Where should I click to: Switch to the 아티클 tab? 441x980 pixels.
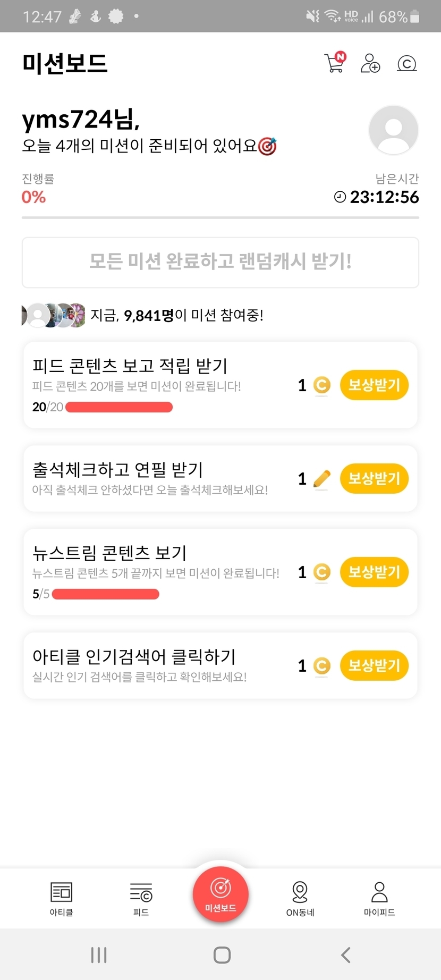[x=62, y=899]
